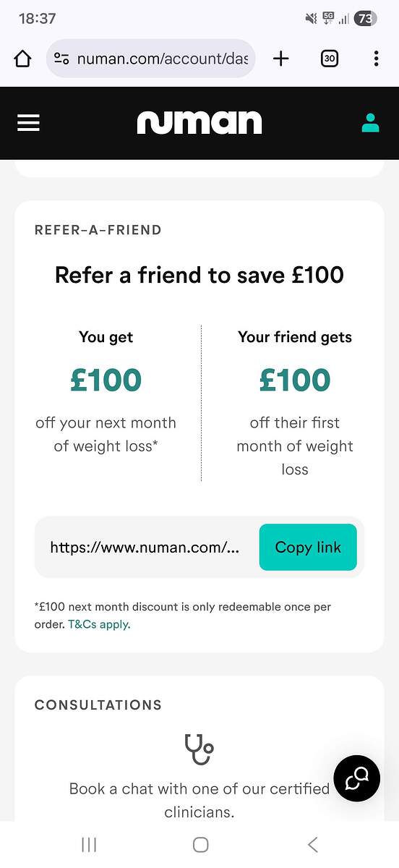Open the hamburger navigation menu

[x=28, y=123]
